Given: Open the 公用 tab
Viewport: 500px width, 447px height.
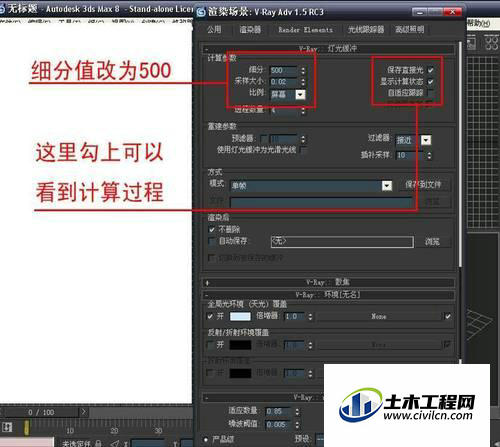Looking at the screenshot, I should 214,29.
